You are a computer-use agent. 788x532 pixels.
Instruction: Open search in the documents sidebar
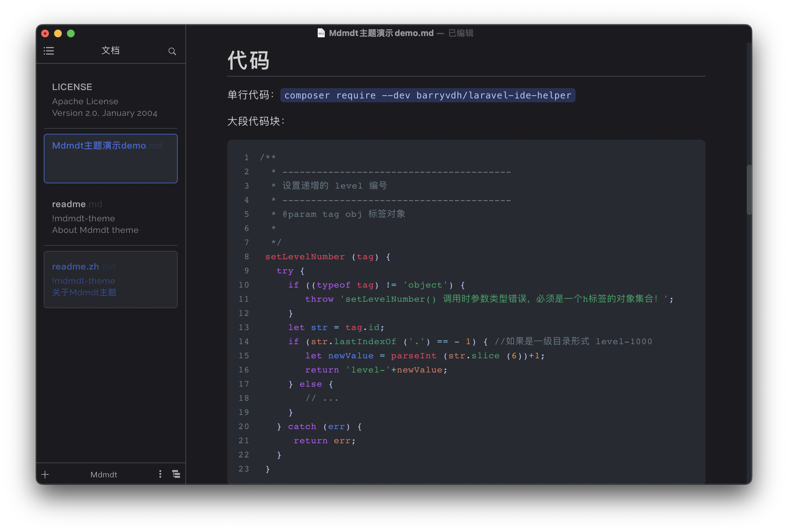(172, 51)
